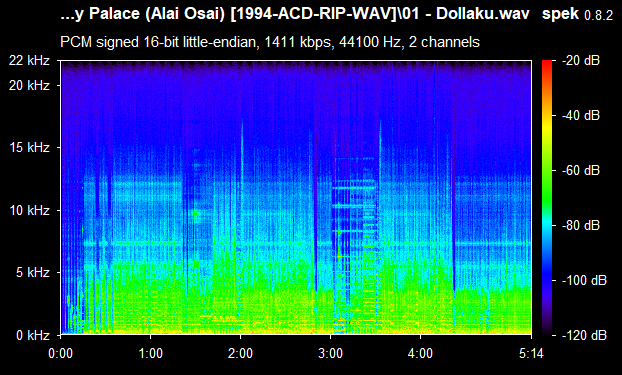Click the 2:00 time axis marker
This screenshot has width=622, height=375.
coord(240,353)
